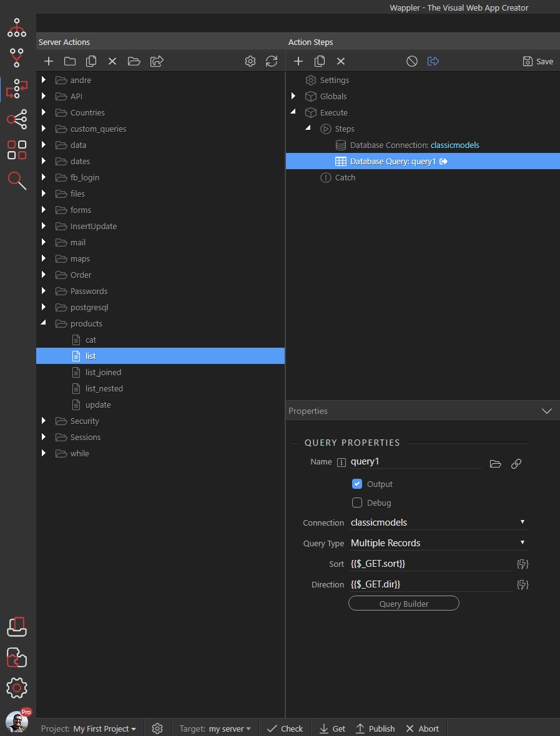The image size is (560, 736).
Task: Open the Query Type dropdown
Action: (x=439, y=543)
